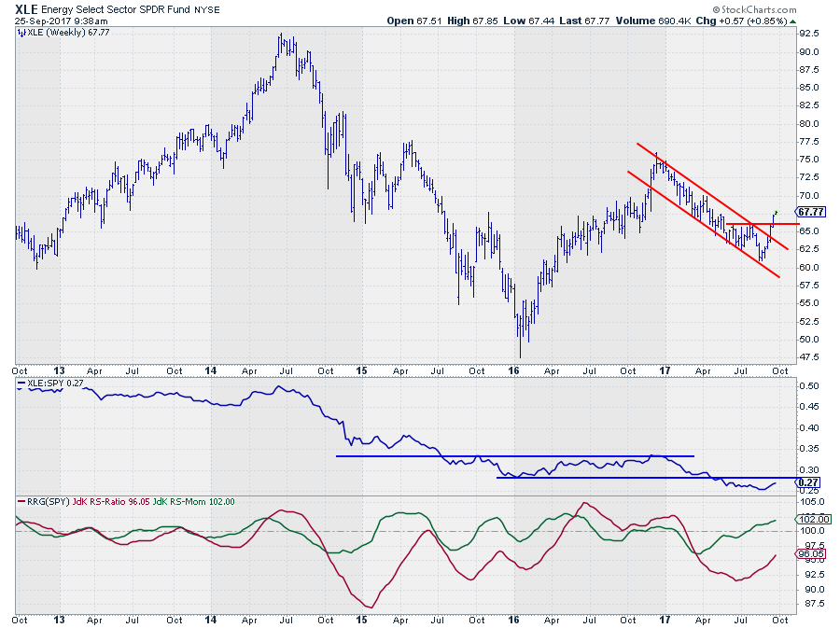Click the 'JdK RS-Ratio 96.05' legend text
The height and width of the screenshot is (628, 840).
pyautogui.click(x=111, y=502)
